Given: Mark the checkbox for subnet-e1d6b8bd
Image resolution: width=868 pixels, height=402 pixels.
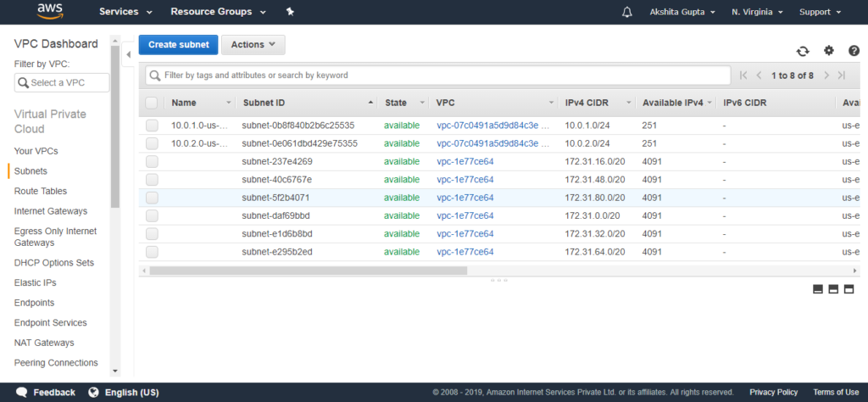Looking at the screenshot, I should (x=152, y=234).
